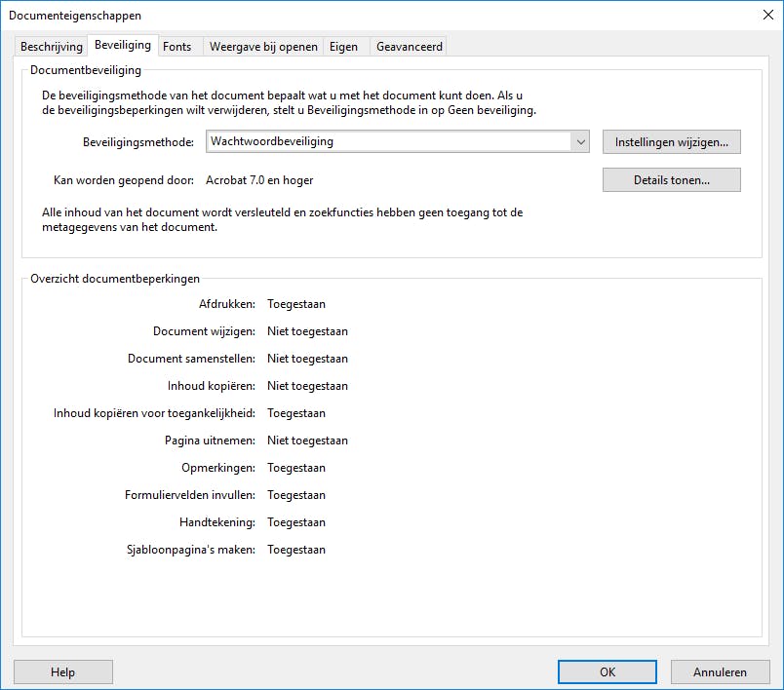Open the Beveiligingsmethode dropdown list
The width and height of the screenshot is (784, 690).
[x=390, y=141]
